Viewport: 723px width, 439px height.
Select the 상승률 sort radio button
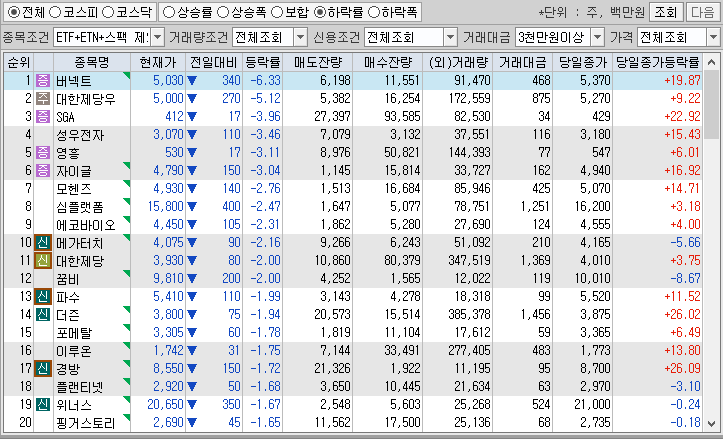tap(169, 12)
